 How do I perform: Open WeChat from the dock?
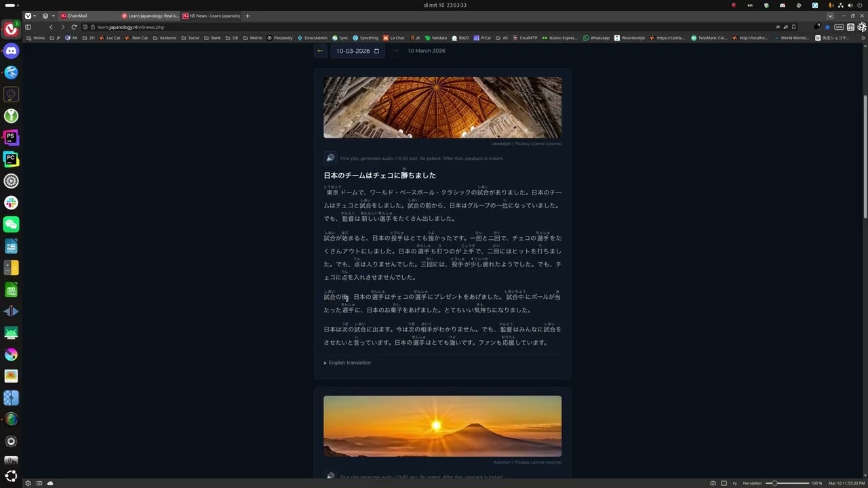(x=11, y=224)
